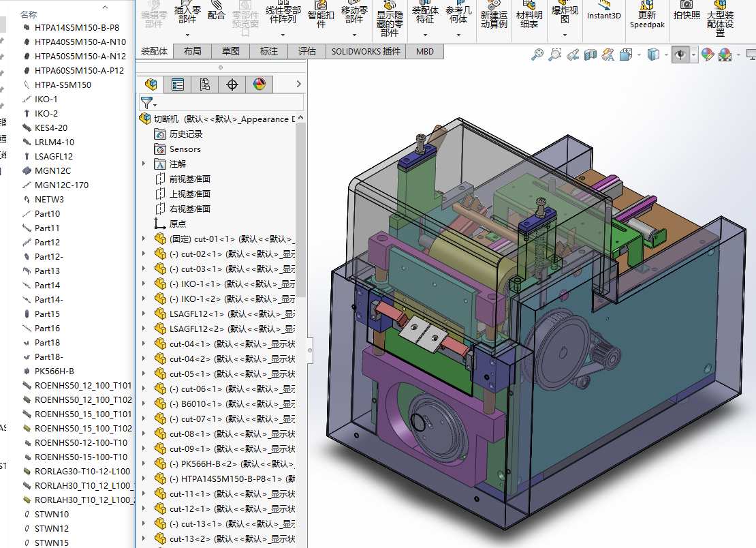This screenshot has height=548, width=756.
Task: Open the PropertyManager tab icon
Action: pyautogui.click(x=178, y=85)
